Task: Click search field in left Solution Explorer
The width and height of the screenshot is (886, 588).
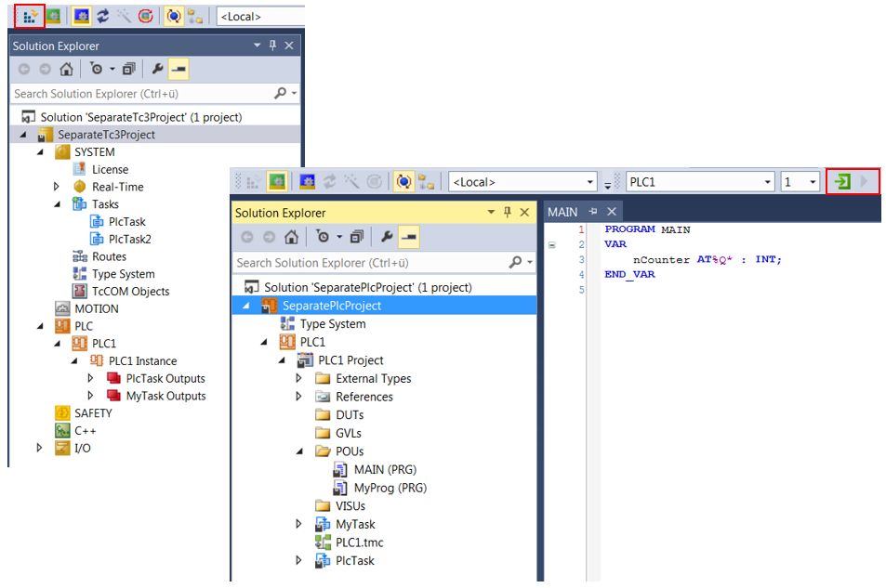Action: [141, 94]
